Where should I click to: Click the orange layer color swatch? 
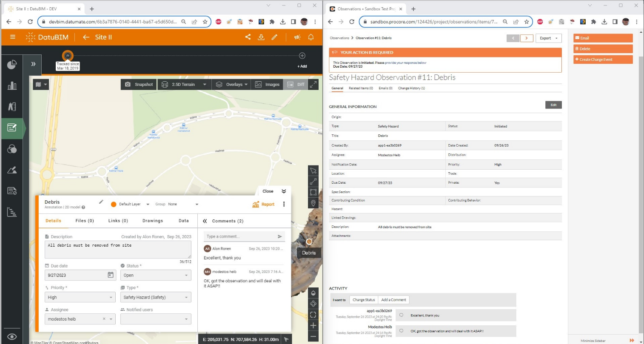click(114, 204)
